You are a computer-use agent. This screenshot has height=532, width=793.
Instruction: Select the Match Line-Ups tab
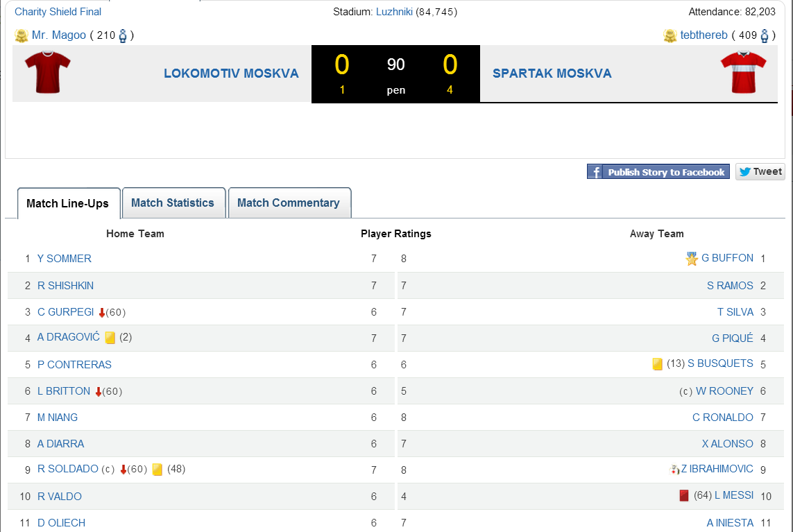tap(67, 204)
